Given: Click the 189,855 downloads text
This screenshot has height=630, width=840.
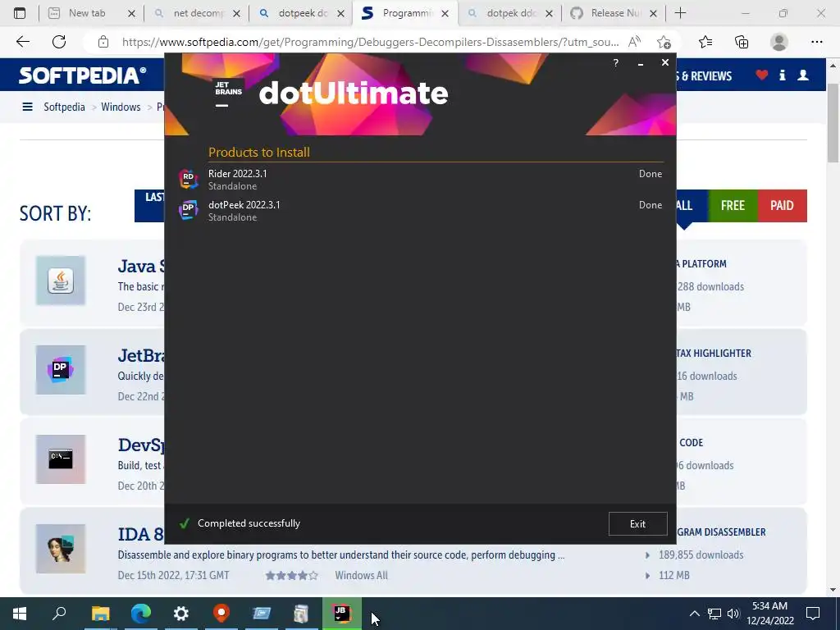Looking at the screenshot, I should coord(701,555).
